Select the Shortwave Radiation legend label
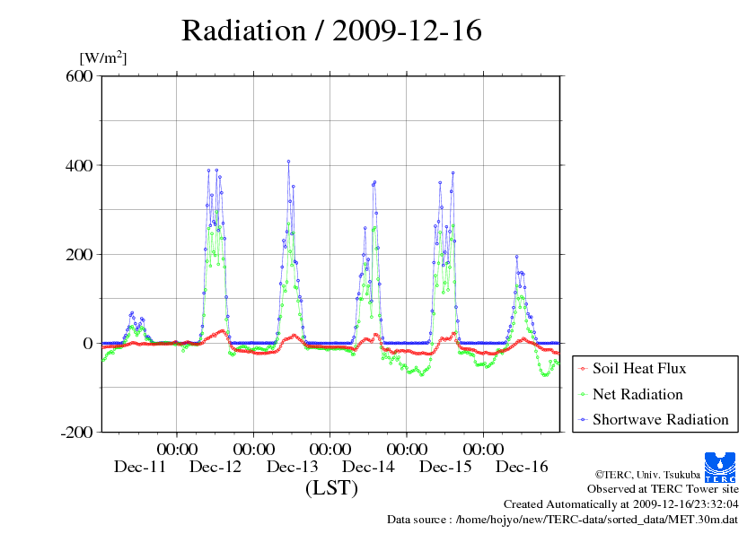Viewport: 756px width, 534px height. [x=660, y=419]
